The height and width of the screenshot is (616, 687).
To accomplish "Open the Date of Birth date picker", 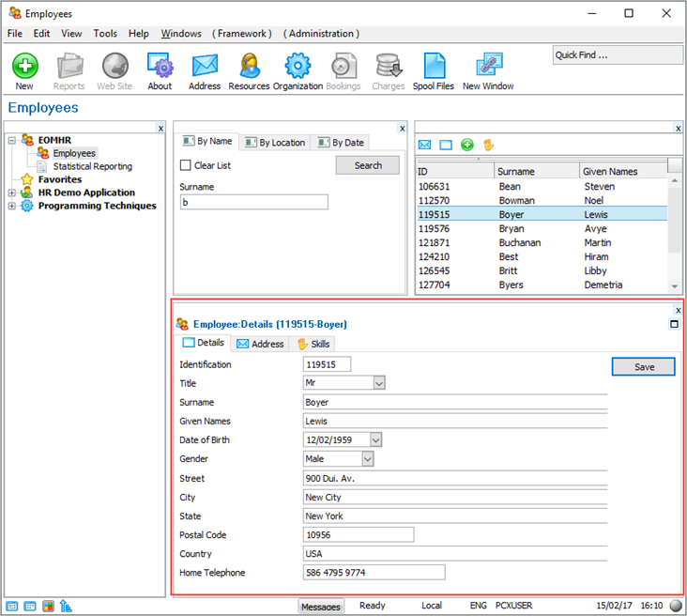I will (x=376, y=439).
